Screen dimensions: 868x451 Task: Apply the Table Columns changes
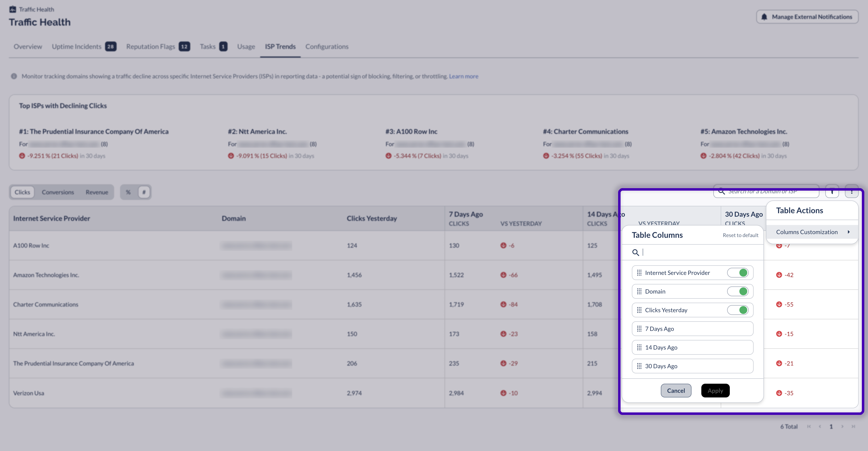pyautogui.click(x=715, y=391)
